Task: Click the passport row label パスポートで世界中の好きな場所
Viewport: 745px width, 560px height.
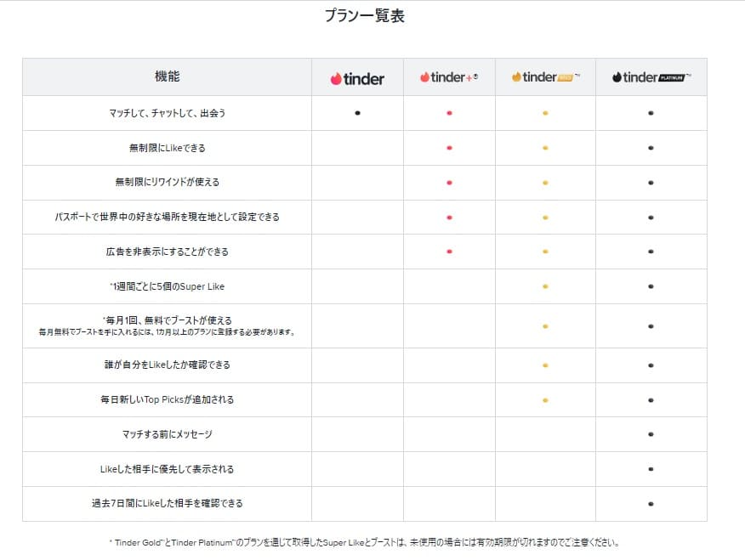Action: pyautogui.click(x=168, y=217)
